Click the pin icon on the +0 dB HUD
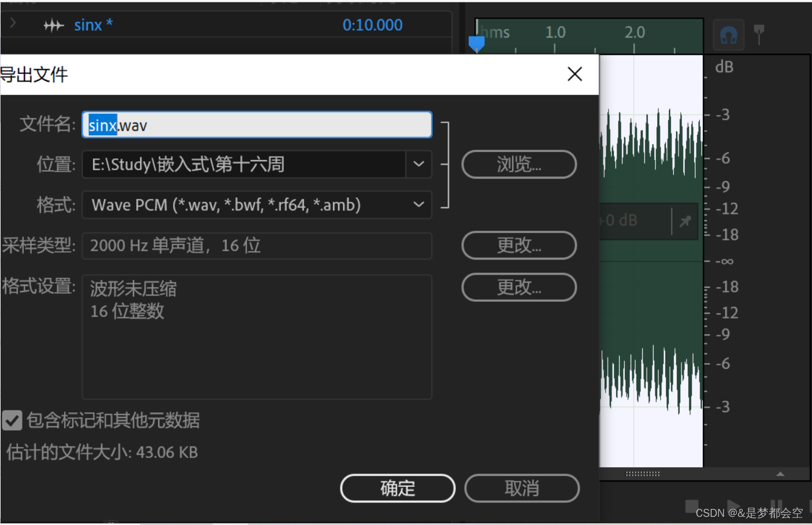 click(685, 221)
